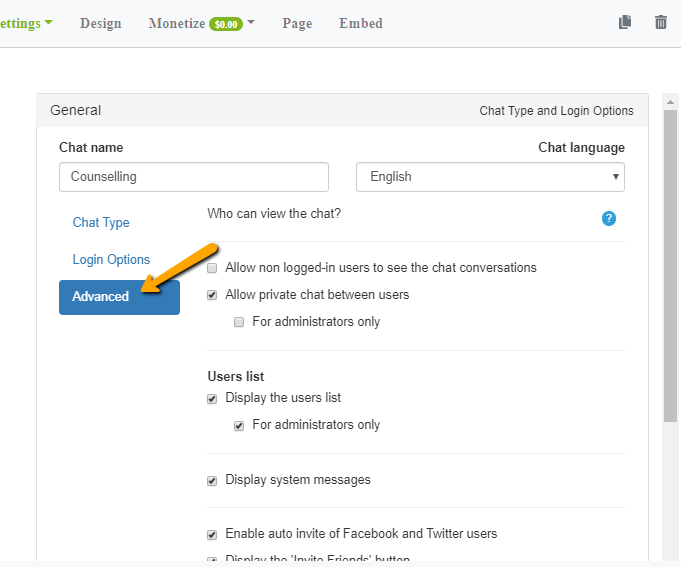Uncheck 'For administrators only' under users list
The width and height of the screenshot is (681, 567).
[239, 425]
